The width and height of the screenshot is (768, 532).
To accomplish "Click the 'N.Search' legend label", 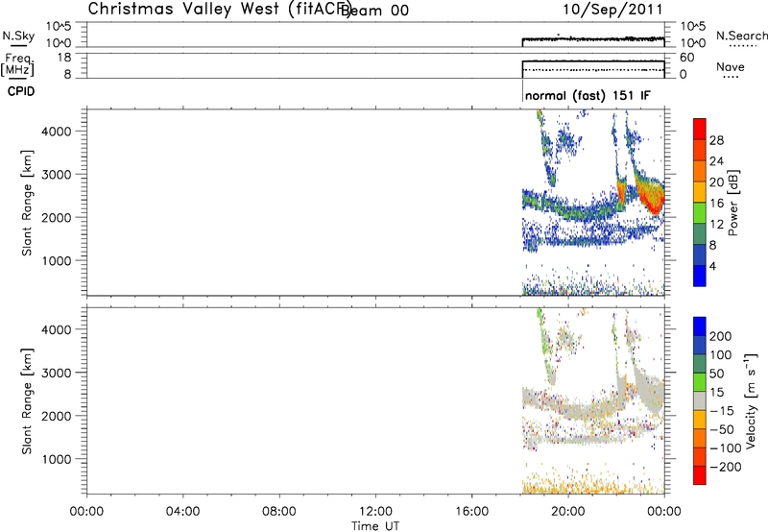I will (x=741, y=36).
